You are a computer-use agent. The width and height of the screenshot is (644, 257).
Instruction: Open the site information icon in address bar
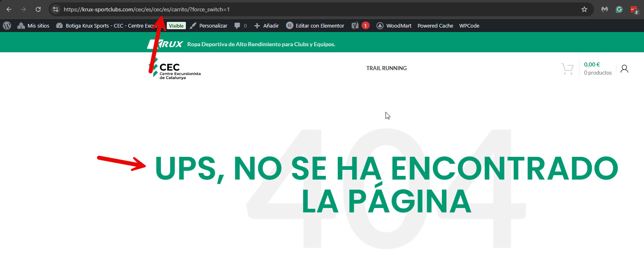56,9
